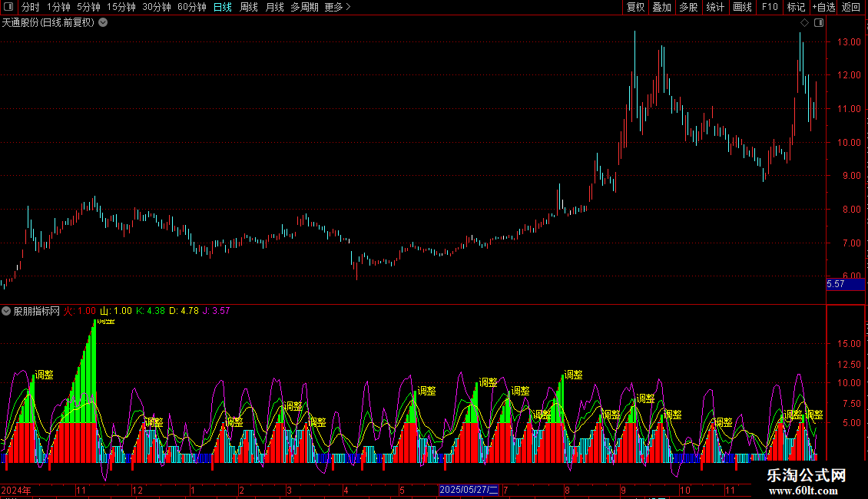Switch to 分时 intraday view
The width and height of the screenshot is (868, 499).
point(31,7)
